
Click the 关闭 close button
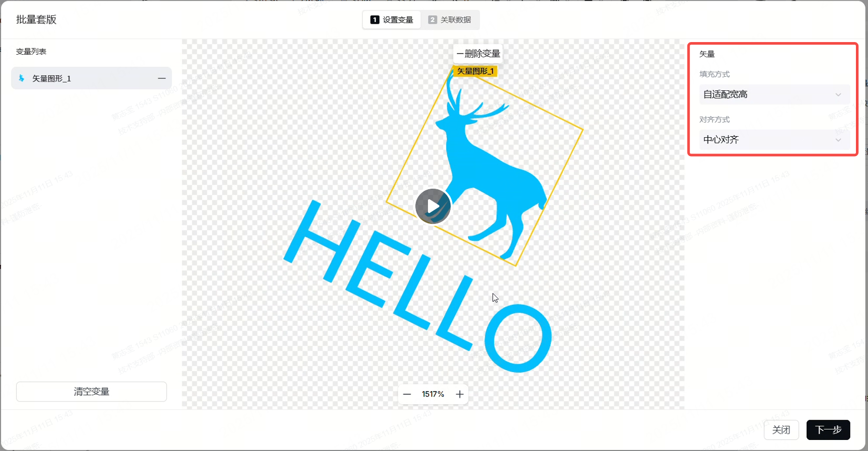(781, 430)
